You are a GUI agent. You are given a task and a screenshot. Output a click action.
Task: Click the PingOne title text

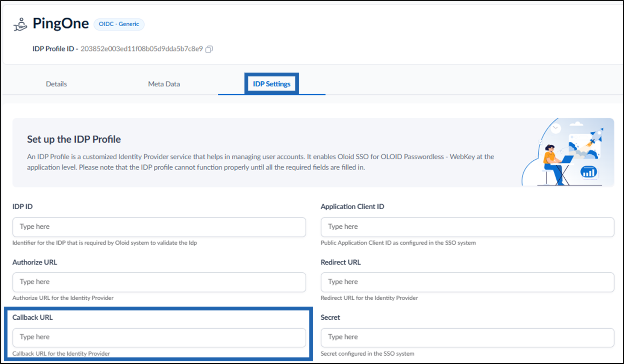pyautogui.click(x=61, y=23)
